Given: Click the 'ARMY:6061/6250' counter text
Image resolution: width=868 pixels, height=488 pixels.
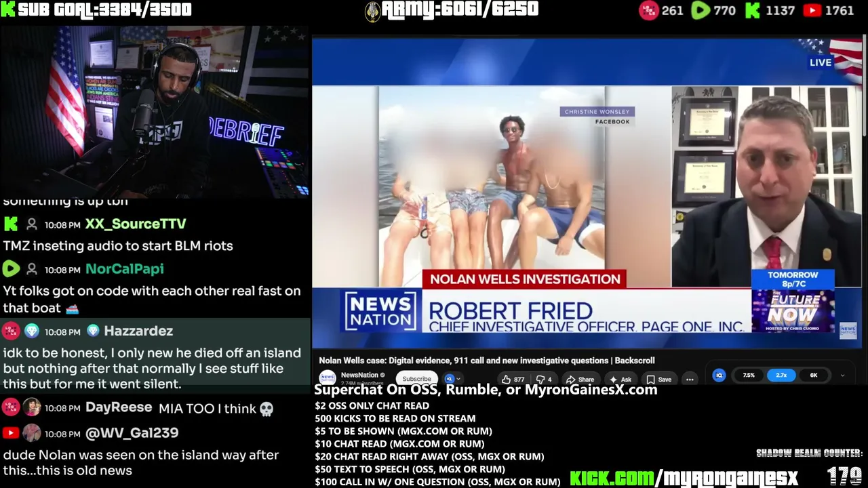Looking at the screenshot, I should 460,9.
